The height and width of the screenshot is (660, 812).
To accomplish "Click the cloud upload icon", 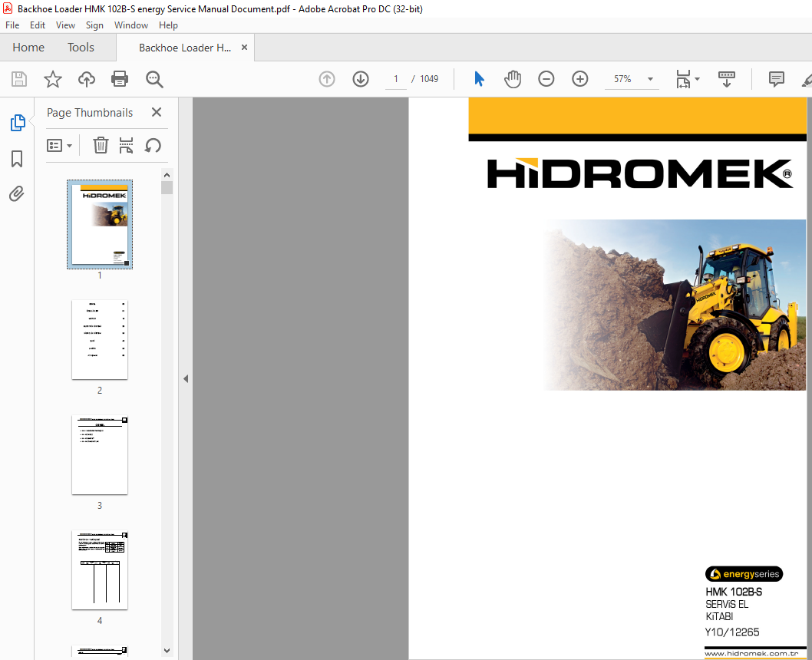I will (x=87, y=79).
